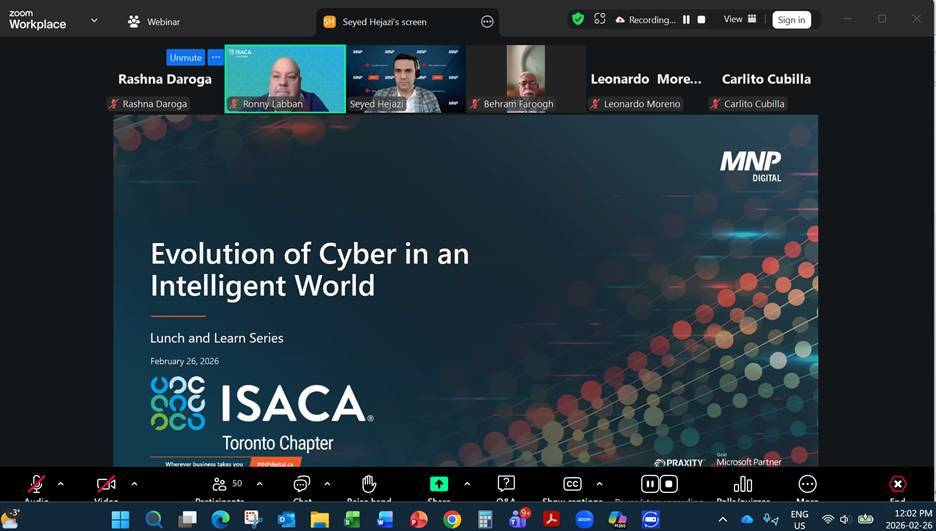This screenshot has width=936, height=531.
Task: Open Polls/quizzes
Action: click(743, 484)
